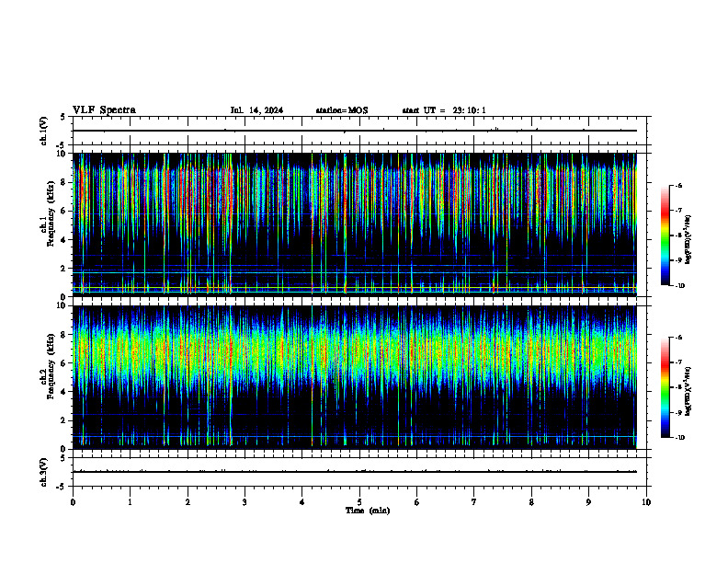Click the "-6" label on ch.1 colorbar
728x563 pixels.
678,185
